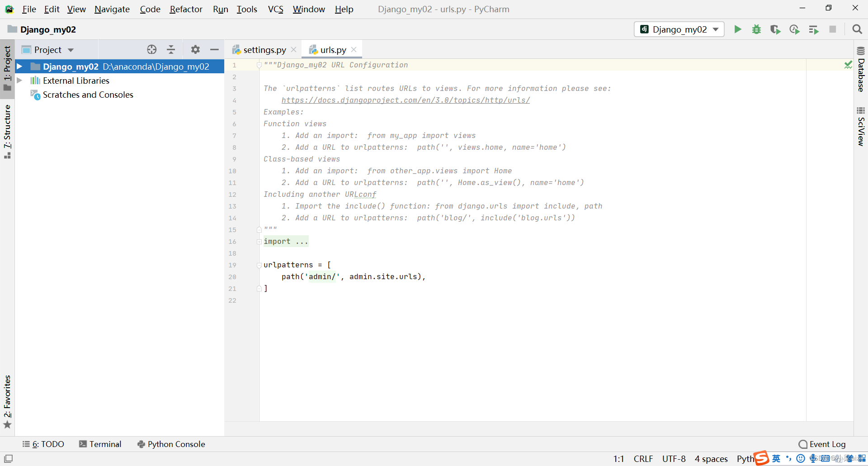Open the Python Console
Screen dimensions: 868x466
171,444
